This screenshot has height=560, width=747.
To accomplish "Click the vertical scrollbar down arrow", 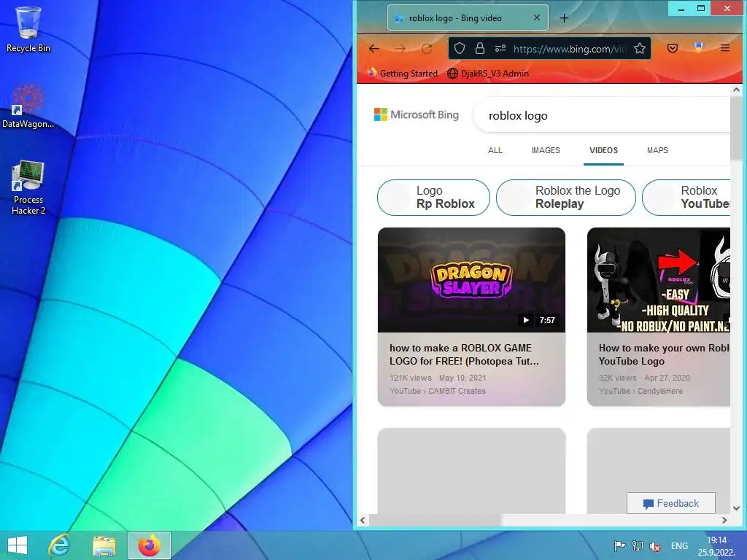I will [x=736, y=508].
